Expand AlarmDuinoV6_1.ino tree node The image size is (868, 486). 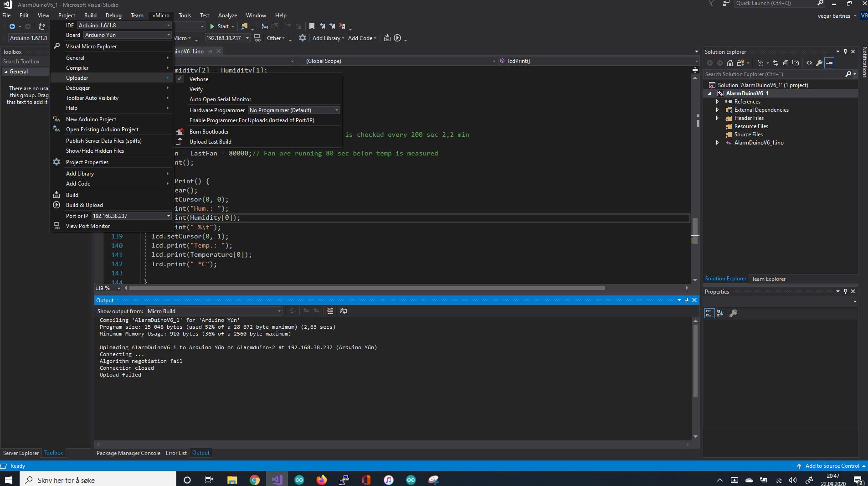(717, 143)
